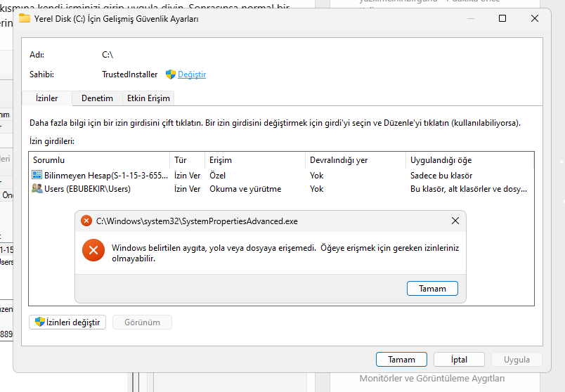The height and width of the screenshot is (392, 565).
Task: Dismiss error dialog with Tamam button
Action: (432, 289)
